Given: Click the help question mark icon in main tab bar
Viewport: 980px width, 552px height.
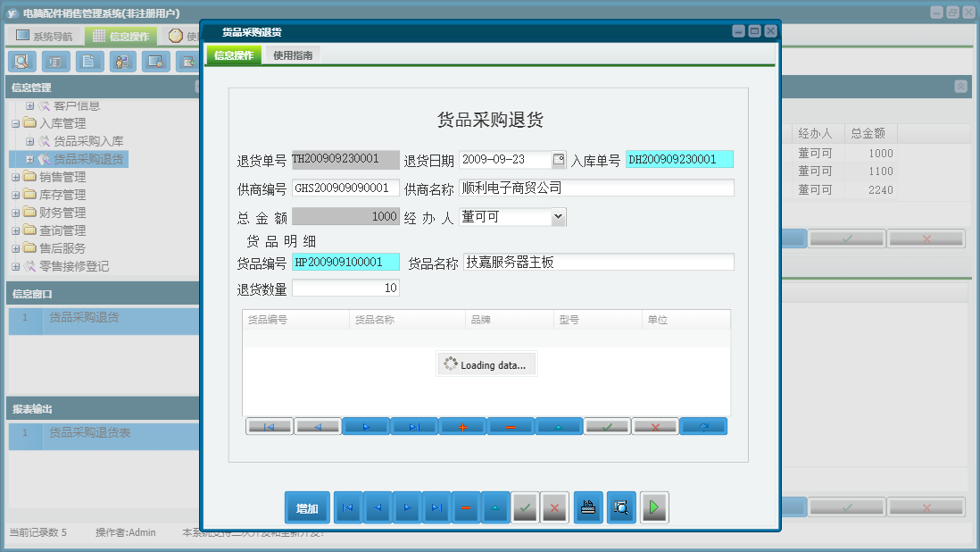Looking at the screenshot, I should click(x=176, y=37).
